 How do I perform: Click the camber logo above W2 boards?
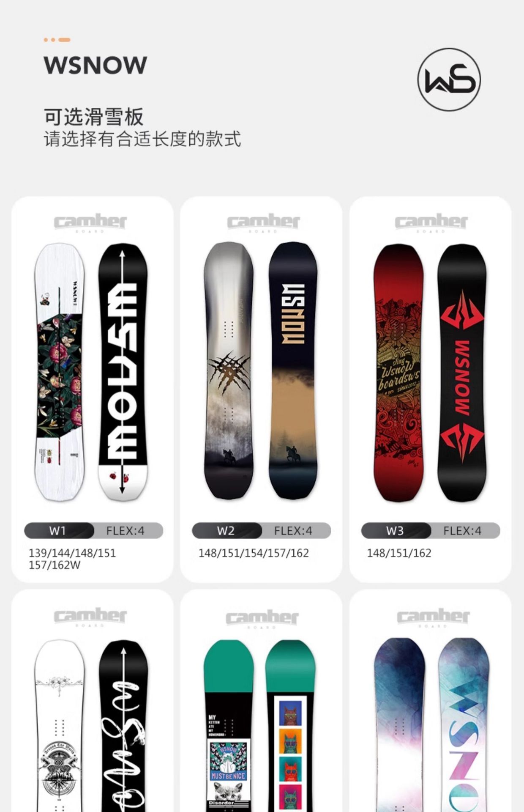pyautogui.click(x=263, y=222)
